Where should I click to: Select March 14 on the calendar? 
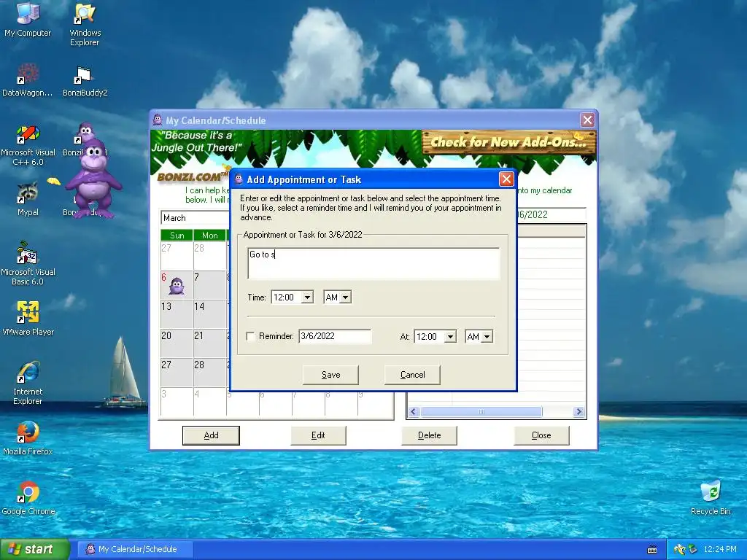[x=209, y=314]
